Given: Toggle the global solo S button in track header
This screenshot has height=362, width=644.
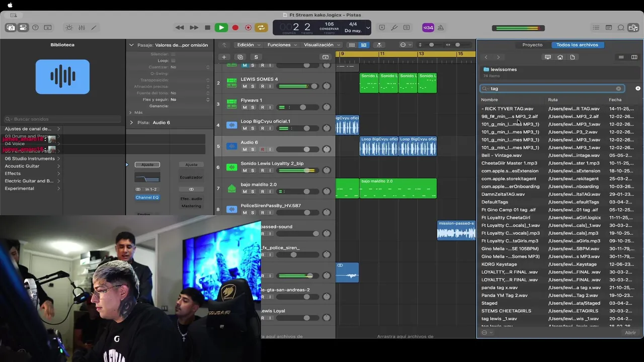Looking at the screenshot, I should [x=256, y=57].
